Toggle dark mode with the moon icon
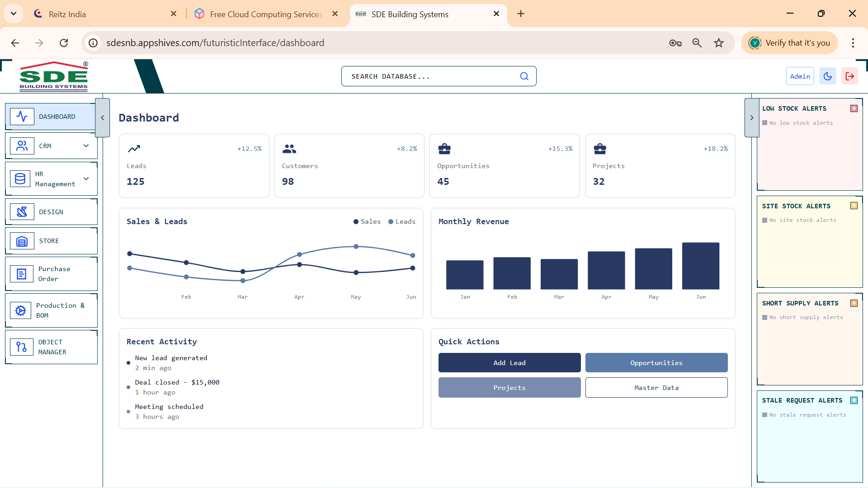This screenshot has width=868, height=488. (x=828, y=76)
